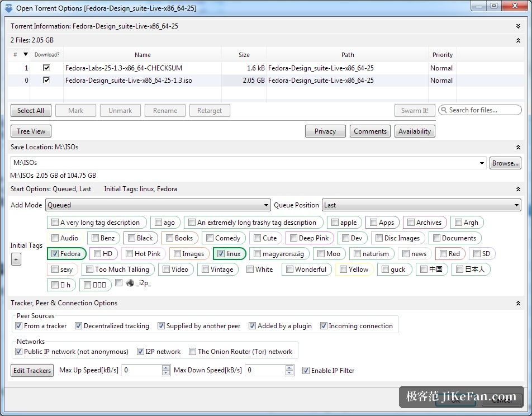Image resolution: width=532 pixels, height=416 pixels.
Task: Check the _i2p_ tag checkbox
Action: [118, 282]
